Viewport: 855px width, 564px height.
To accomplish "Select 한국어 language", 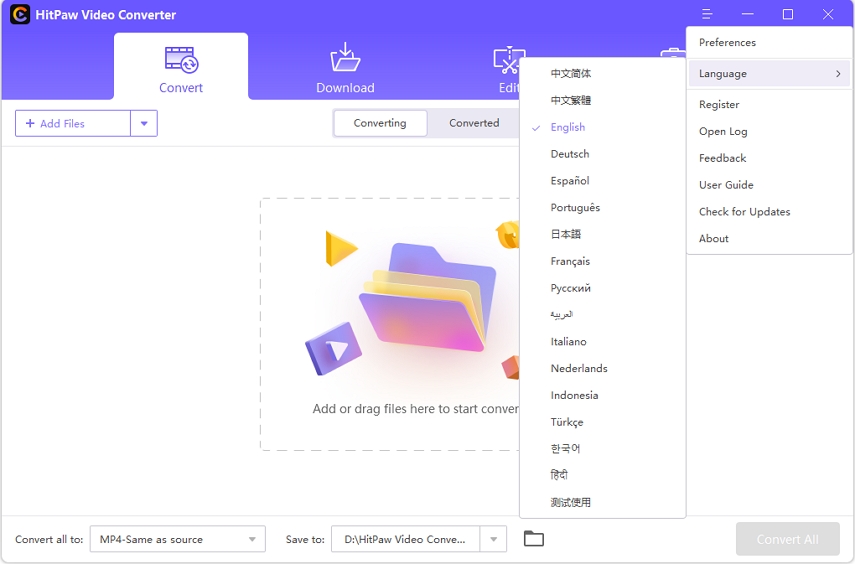I will [603, 448].
